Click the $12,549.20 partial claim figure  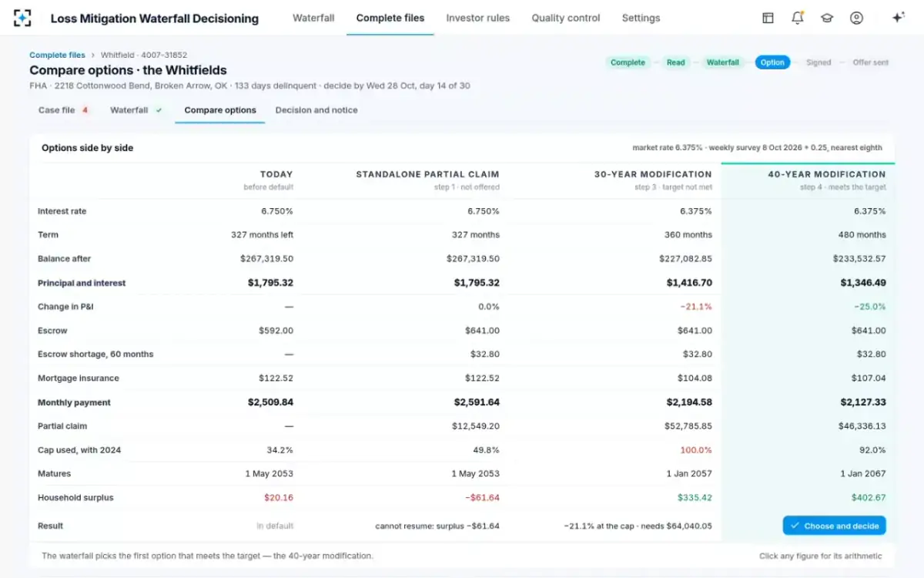476,426
